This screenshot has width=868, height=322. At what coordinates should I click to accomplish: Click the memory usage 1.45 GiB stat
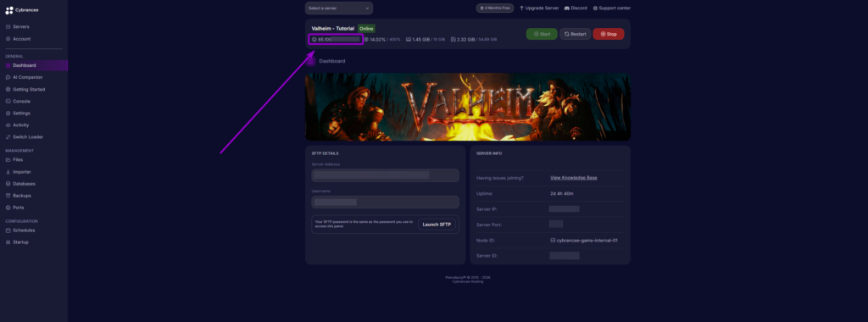426,40
